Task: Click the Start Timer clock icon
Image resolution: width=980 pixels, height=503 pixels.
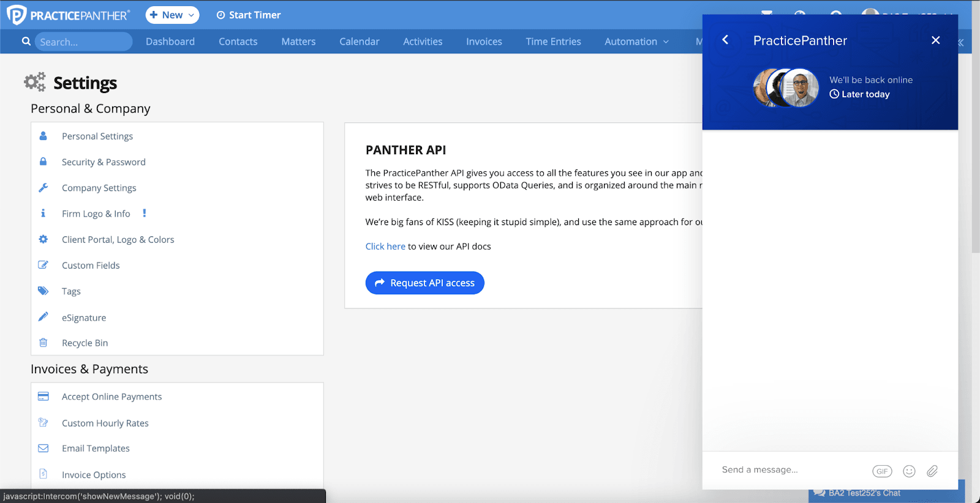Action: 221,15
